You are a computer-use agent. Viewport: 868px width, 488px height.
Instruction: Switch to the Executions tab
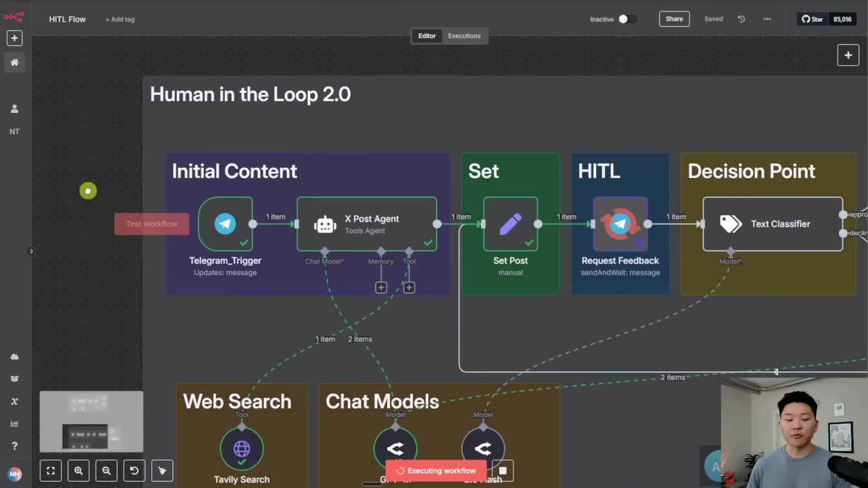click(x=464, y=36)
